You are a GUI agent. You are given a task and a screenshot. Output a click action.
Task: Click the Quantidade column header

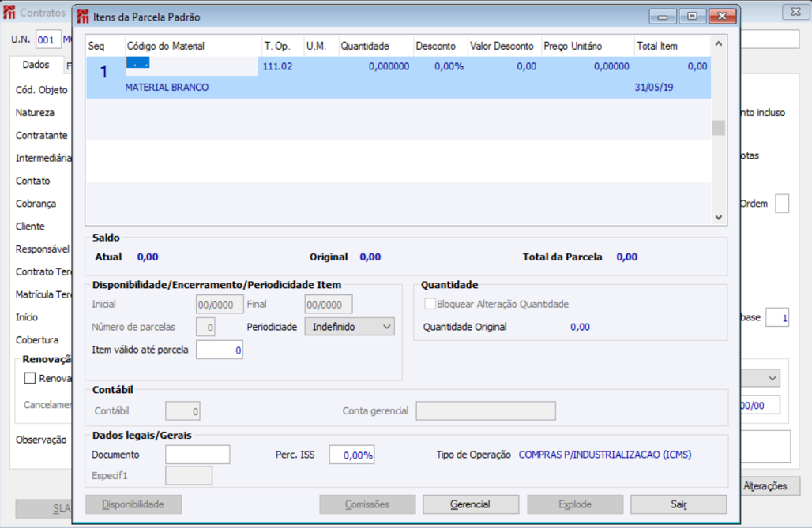(376, 46)
